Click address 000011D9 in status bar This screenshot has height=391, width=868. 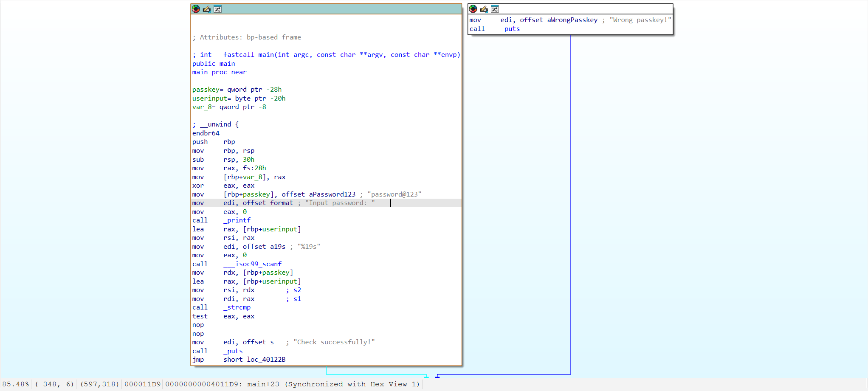[x=143, y=384]
